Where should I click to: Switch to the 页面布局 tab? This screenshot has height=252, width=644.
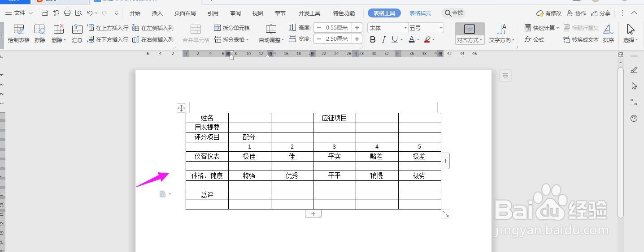pyautogui.click(x=185, y=13)
